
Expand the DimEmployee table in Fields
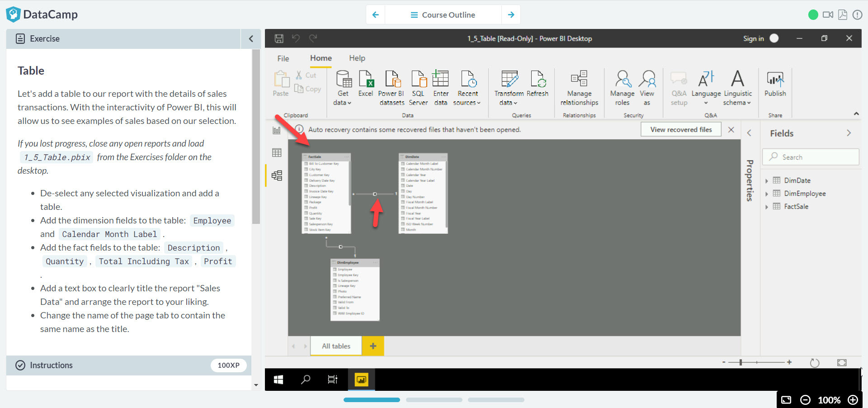click(x=767, y=194)
